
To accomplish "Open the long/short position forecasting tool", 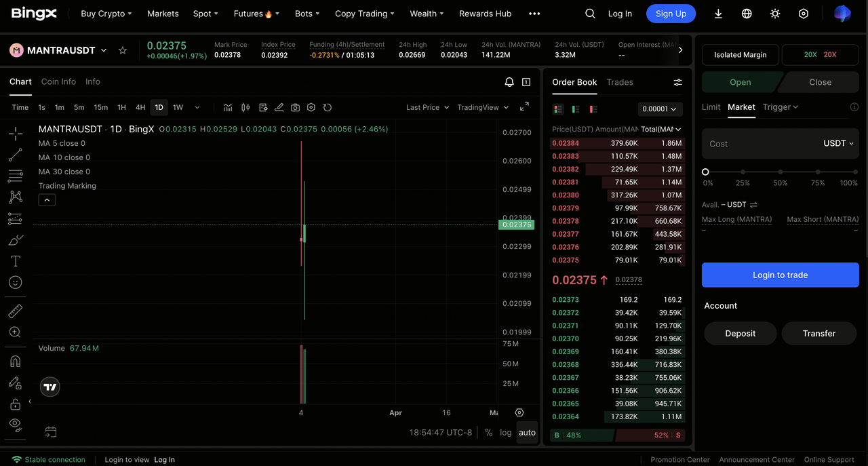I will pyautogui.click(x=16, y=219).
